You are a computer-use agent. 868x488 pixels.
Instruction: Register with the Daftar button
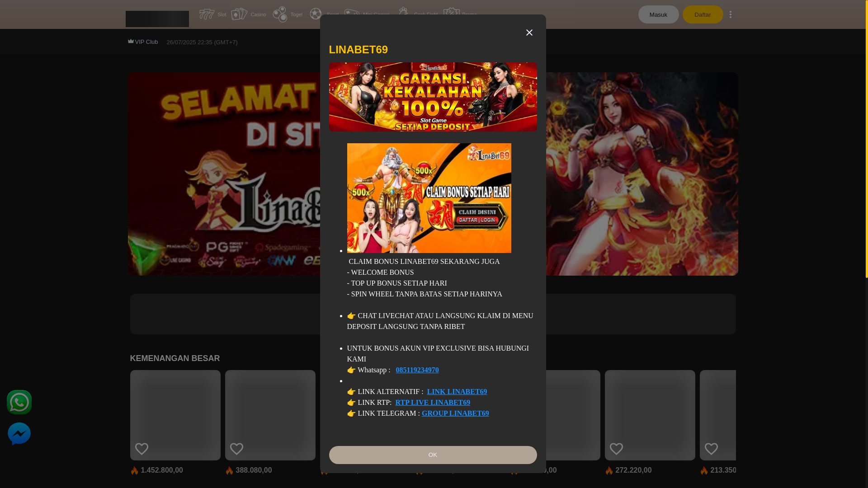point(703,14)
